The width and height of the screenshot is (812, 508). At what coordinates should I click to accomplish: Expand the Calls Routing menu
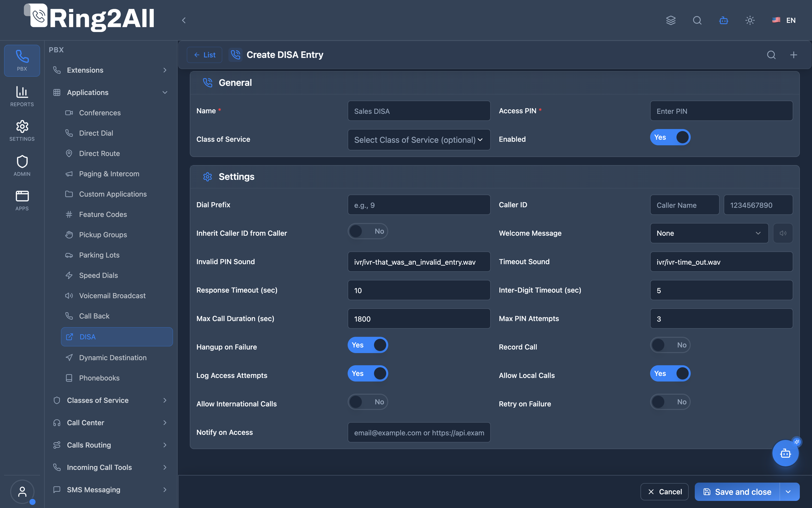point(110,445)
